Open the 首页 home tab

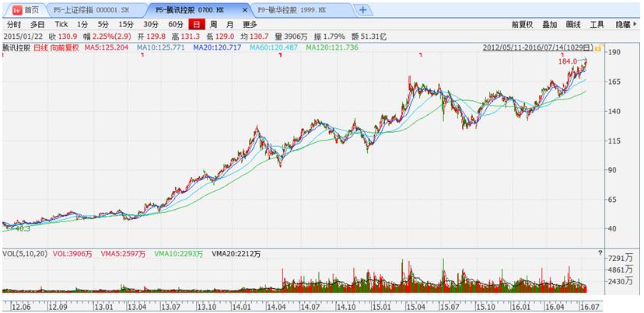(x=26, y=10)
